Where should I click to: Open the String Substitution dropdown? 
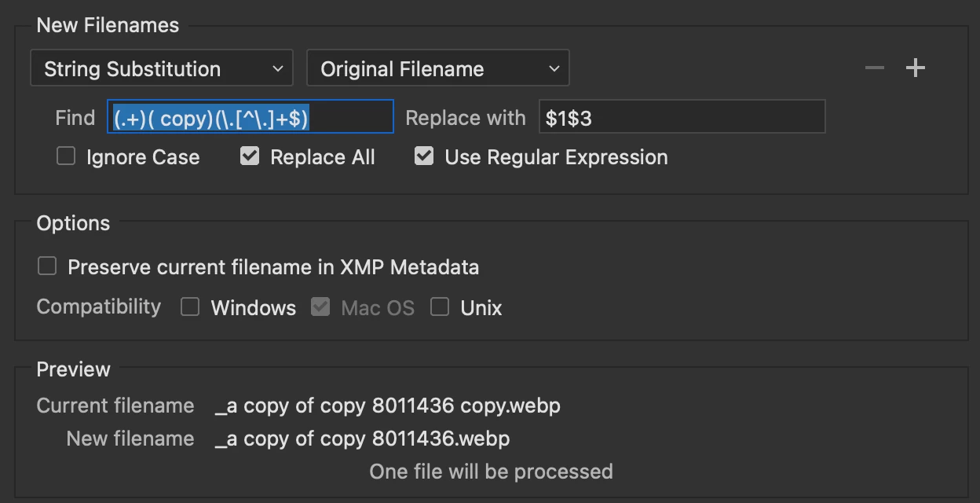pyautogui.click(x=161, y=68)
